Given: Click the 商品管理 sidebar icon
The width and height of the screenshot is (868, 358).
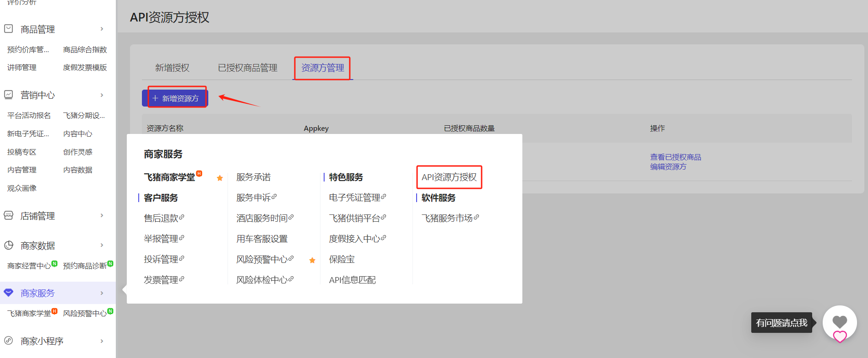Looking at the screenshot, I should pos(8,29).
